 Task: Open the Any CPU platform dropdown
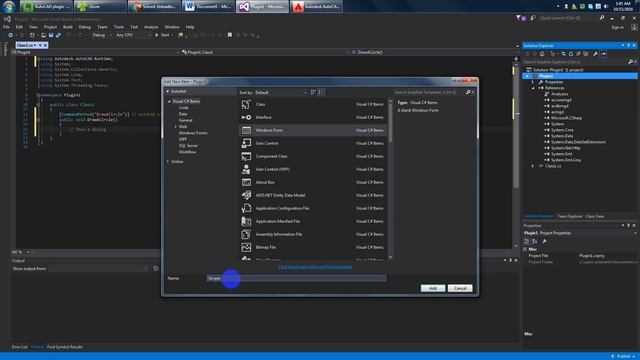pos(133,35)
